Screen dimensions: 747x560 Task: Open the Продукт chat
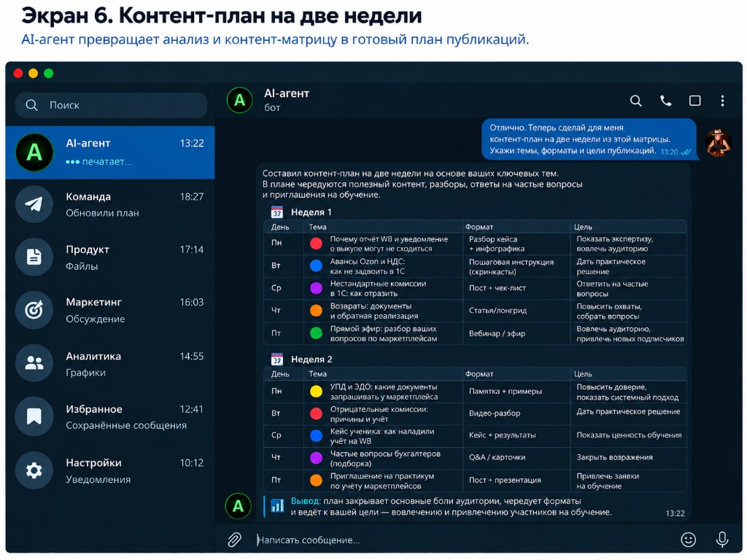[110, 257]
